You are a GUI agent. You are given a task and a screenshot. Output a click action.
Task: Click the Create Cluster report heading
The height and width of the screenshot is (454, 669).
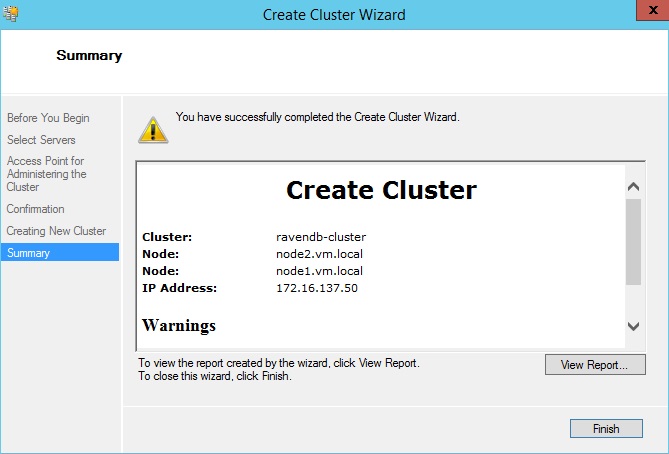coord(381,190)
